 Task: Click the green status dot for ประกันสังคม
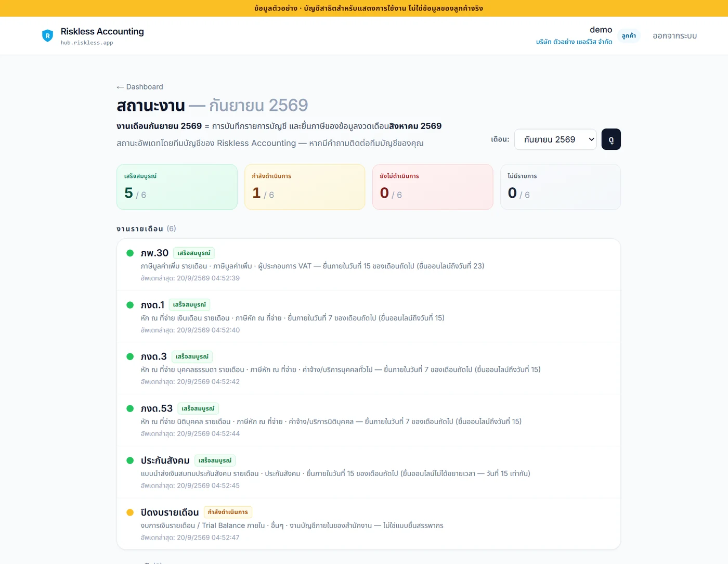pyautogui.click(x=130, y=460)
